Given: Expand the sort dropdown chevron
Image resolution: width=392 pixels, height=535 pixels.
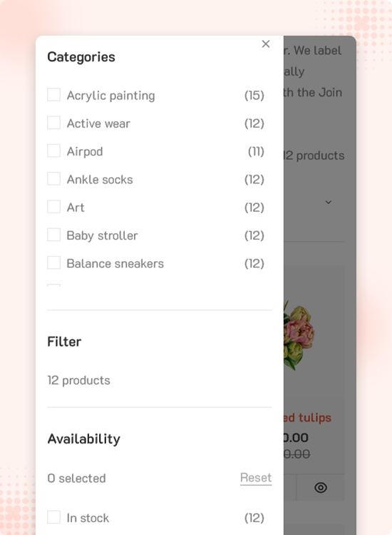Looking at the screenshot, I should point(329,202).
